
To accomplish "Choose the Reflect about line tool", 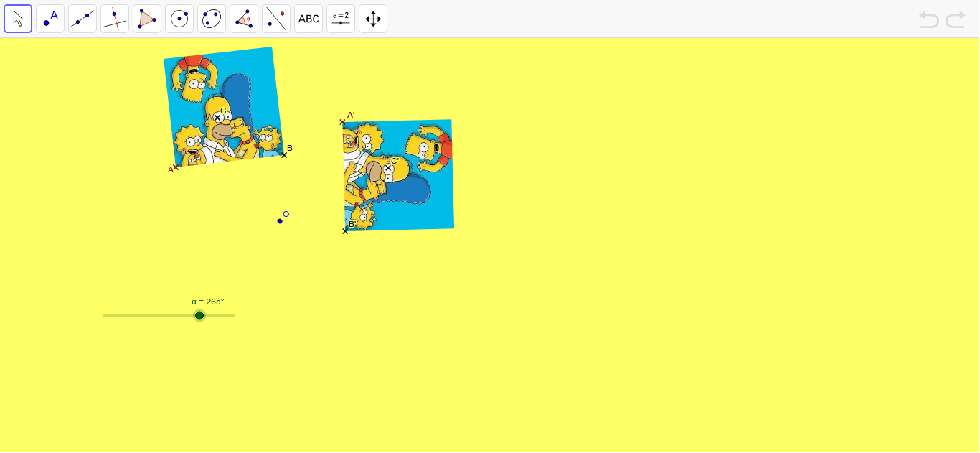I will coord(276,19).
